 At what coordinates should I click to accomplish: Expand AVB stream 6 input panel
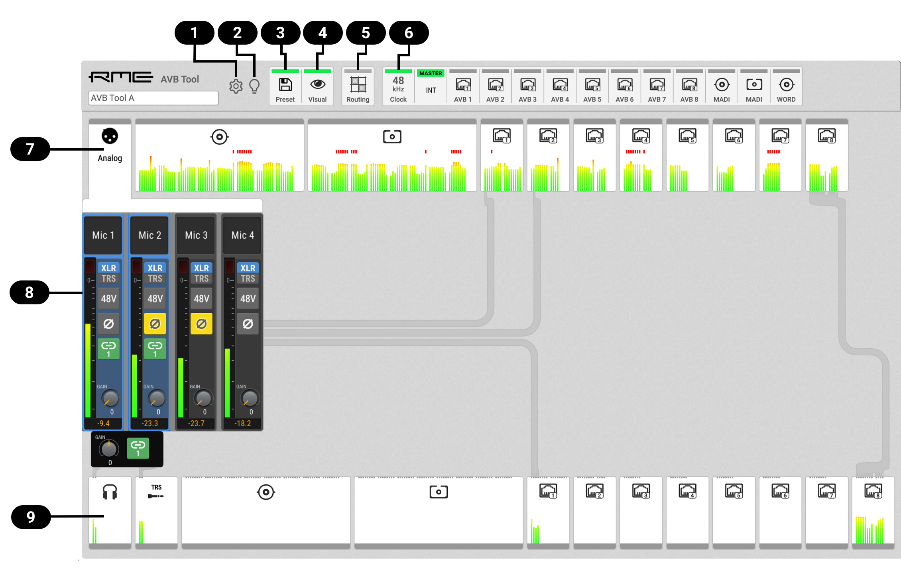click(x=734, y=155)
